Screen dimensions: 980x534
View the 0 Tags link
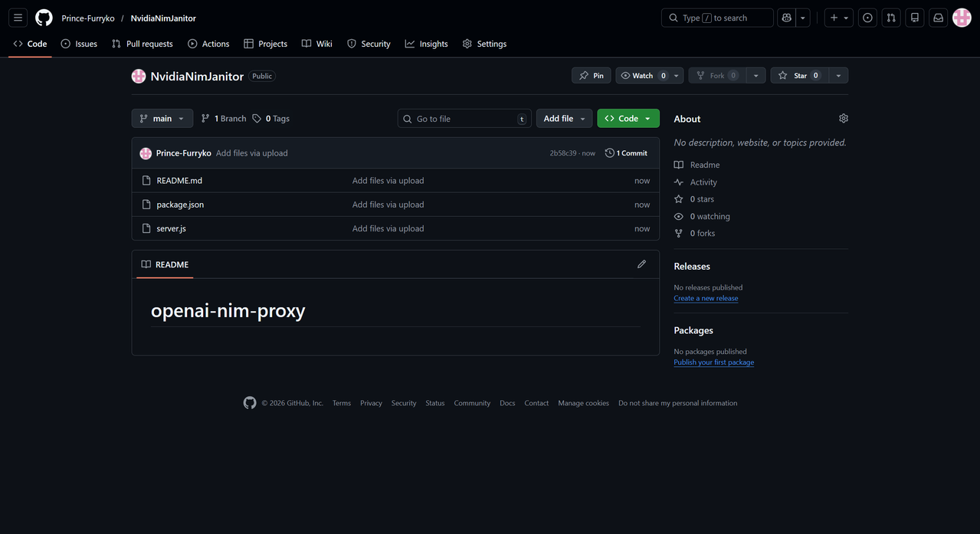click(x=271, y=119)
